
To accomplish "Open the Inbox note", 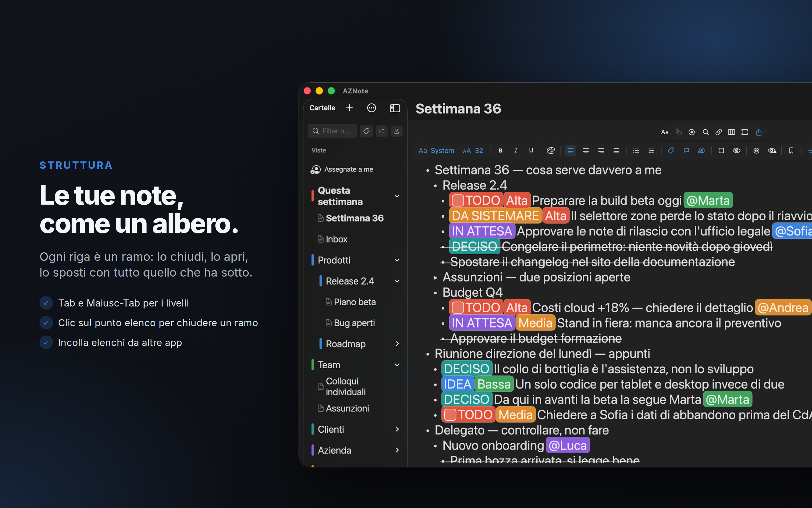I will pos(332,239).
